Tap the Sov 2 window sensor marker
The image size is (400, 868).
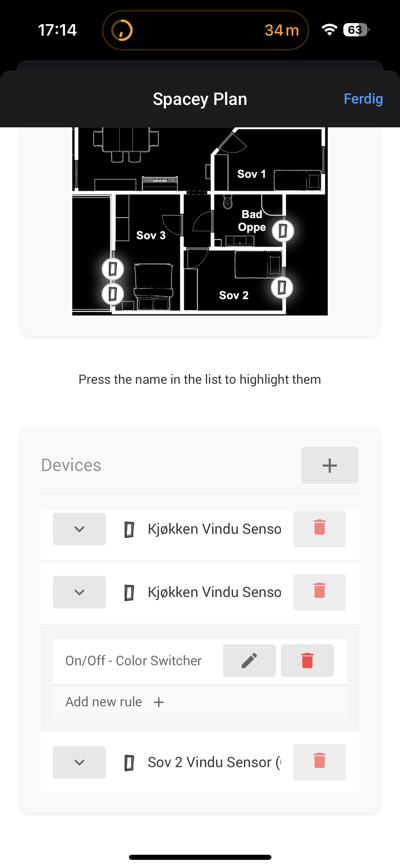pos(282,288)
